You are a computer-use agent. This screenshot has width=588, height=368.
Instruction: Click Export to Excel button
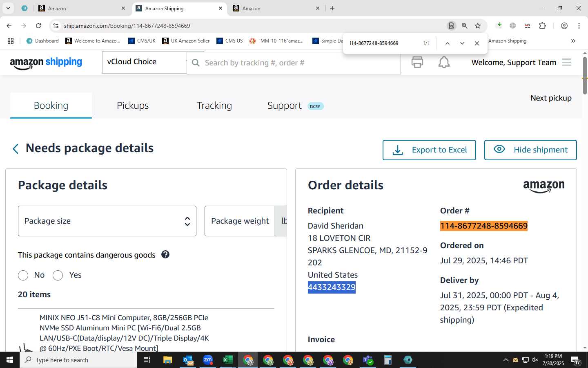point(429,150)
